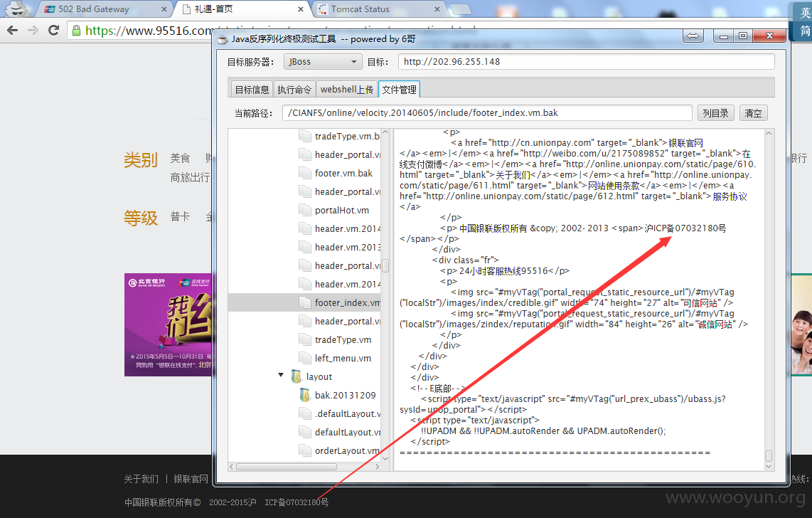The width and height of the screenshot is (812, 518).
Task: Click the 简 input-method indicator
Action: 806,31
